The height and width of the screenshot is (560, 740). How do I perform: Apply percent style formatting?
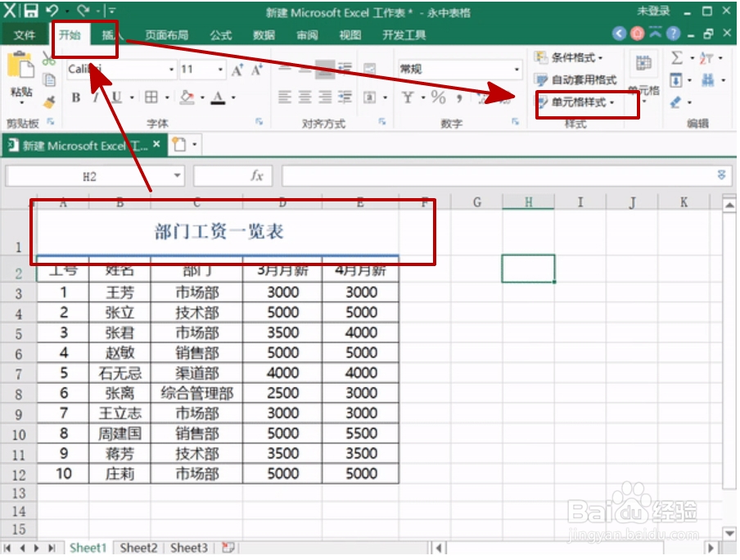[437, 97]
